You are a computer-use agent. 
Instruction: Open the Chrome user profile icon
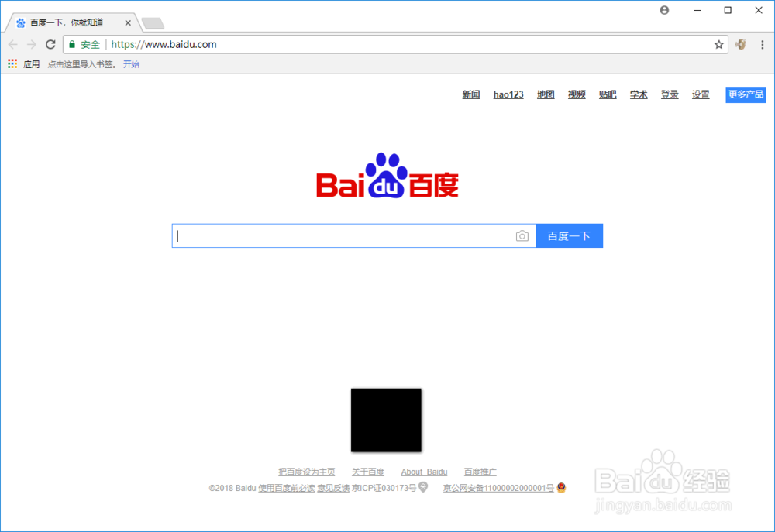click(664, 10)
